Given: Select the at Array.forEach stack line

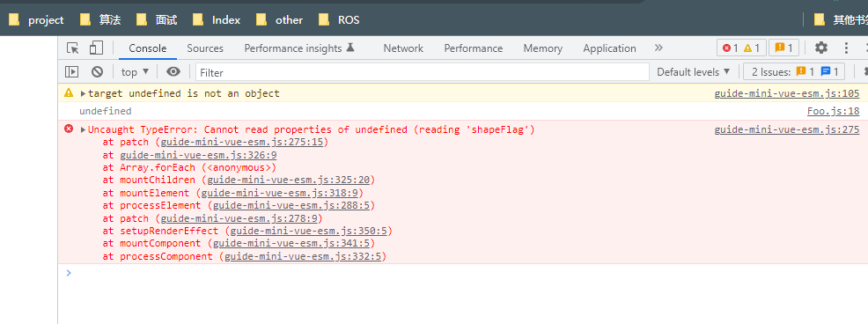Looking at the screenshot, I should 189,168.
